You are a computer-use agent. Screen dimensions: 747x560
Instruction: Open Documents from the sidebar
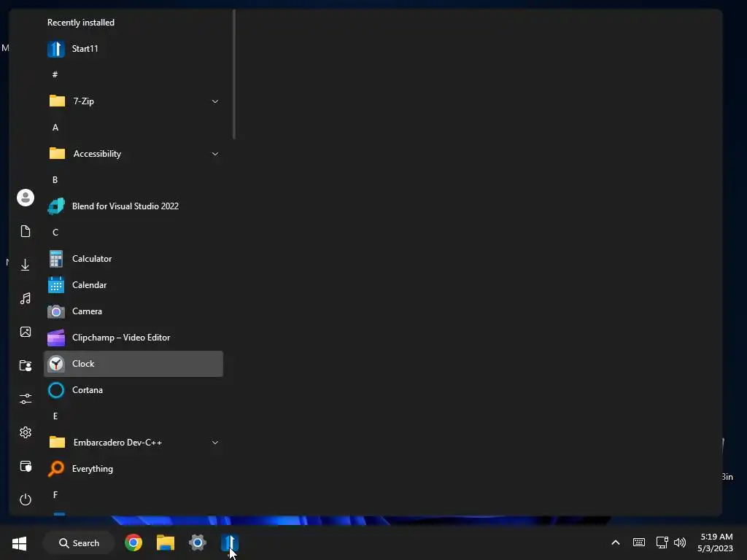pos(26,231)
